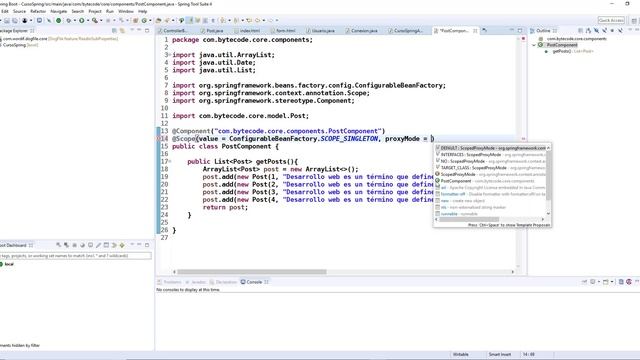Maximize the editor area
Viewport: 640px width, 360px height.
coord(520,30)
